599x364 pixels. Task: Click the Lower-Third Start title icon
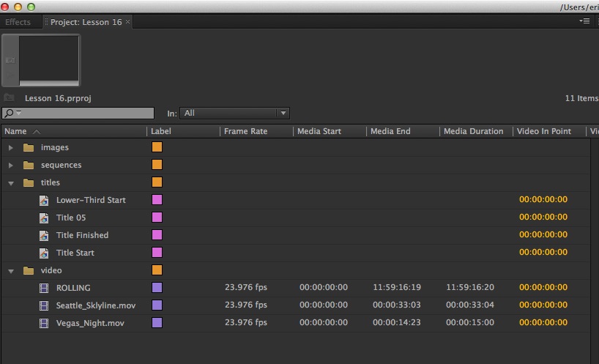point(44,200)
